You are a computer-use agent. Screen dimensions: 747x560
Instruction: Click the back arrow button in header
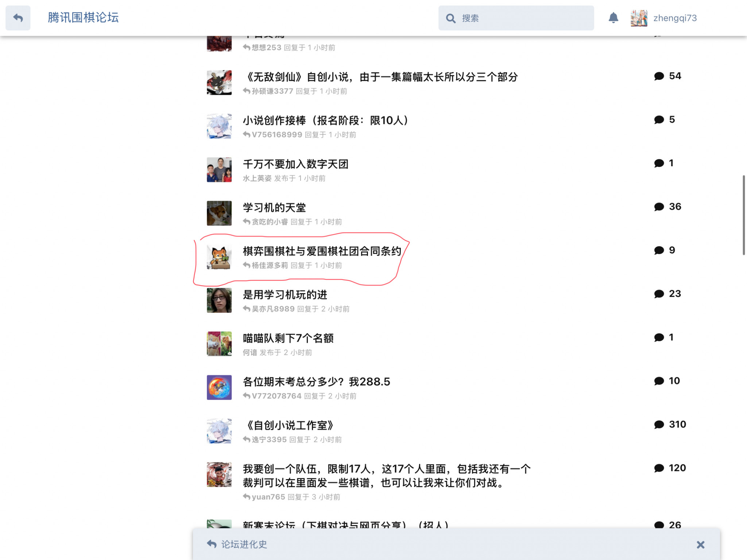coord(18,18)
